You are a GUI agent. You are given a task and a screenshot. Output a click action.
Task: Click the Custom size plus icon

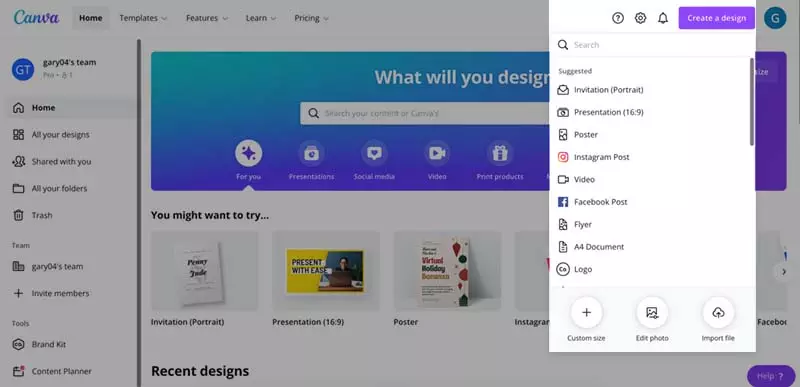click(586, 313)
